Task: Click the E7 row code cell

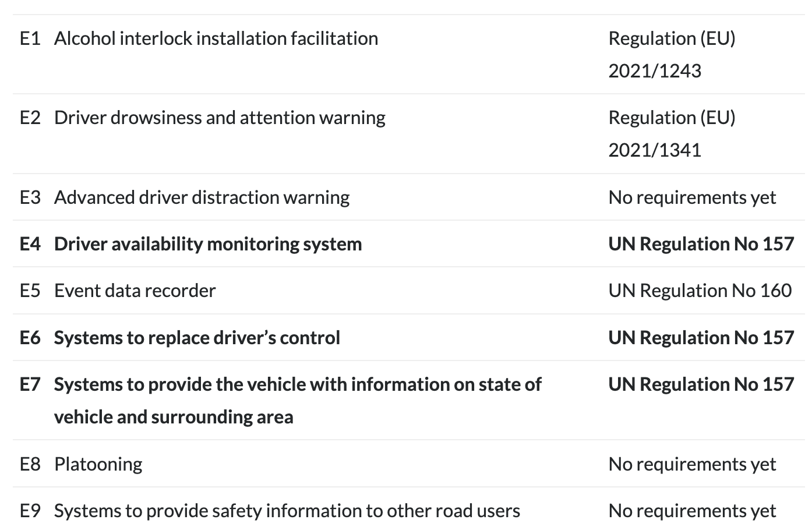Action: (x=30, y=384)
